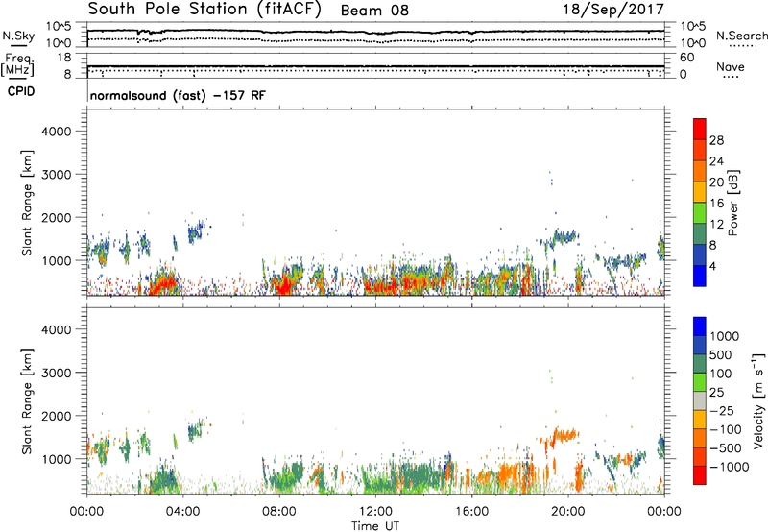Click the power echo cluster near 04:30 UT
Viewport: 768px width, 532px height.
[196, 231]
